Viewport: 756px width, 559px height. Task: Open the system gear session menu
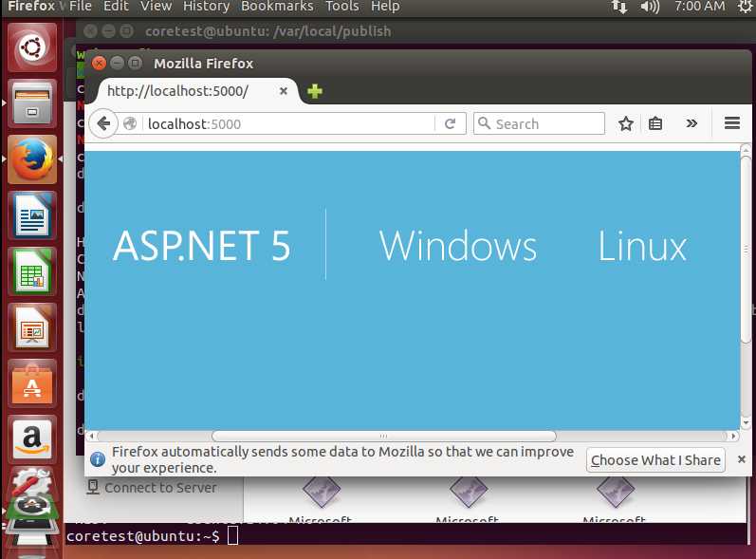(745, 7)
